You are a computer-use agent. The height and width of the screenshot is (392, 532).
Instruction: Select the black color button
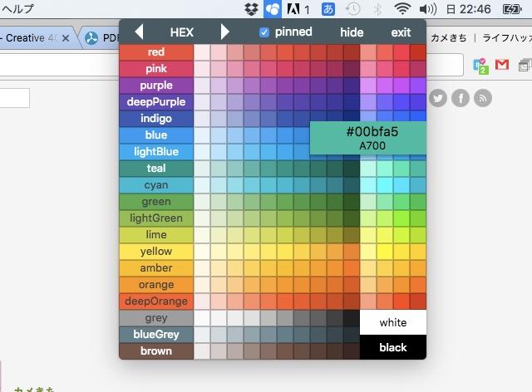pyautogui.click(x=393, y=347)
